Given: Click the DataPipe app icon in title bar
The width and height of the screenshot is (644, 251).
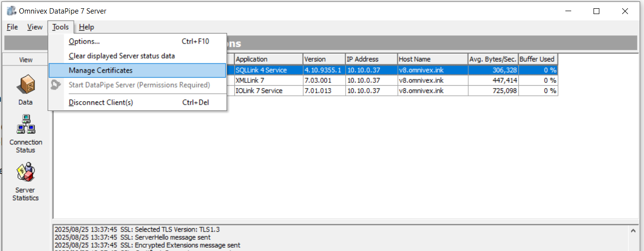Looking at the screenshot, I should point(11,11).
